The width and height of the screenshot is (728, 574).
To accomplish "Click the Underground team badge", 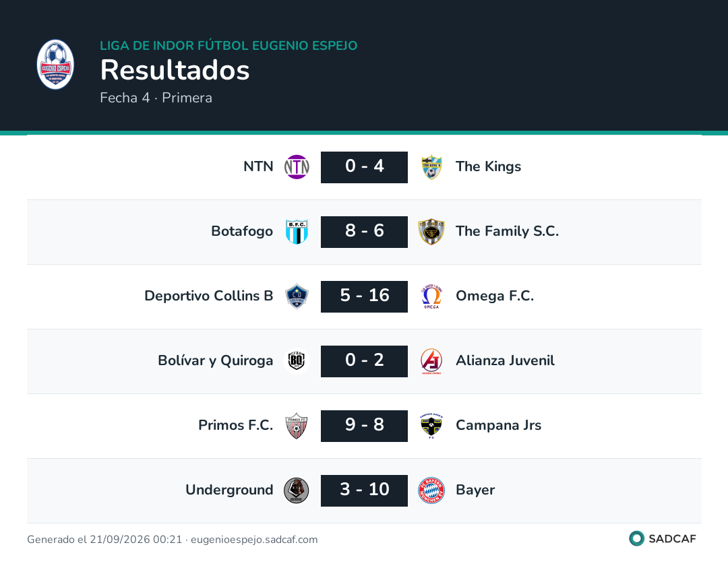I will click(x=297, y=490).
